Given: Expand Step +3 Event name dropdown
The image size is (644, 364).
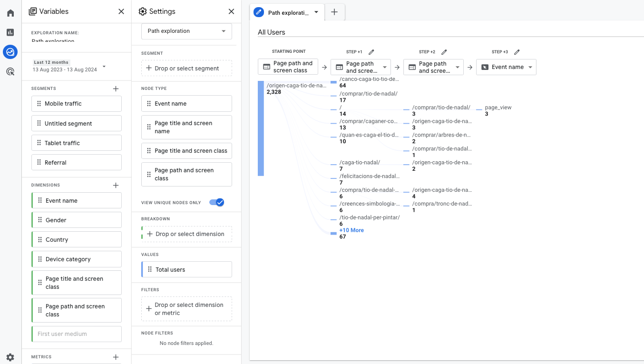Looking at the screenshot, I should pyautogui.click(x=530, y=67).
